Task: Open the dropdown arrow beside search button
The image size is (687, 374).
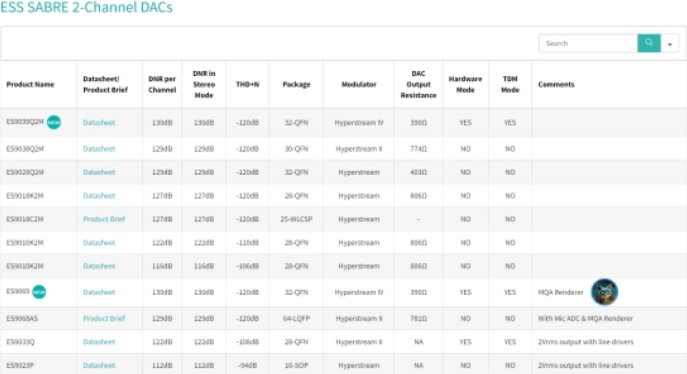Action: point(669,44)
